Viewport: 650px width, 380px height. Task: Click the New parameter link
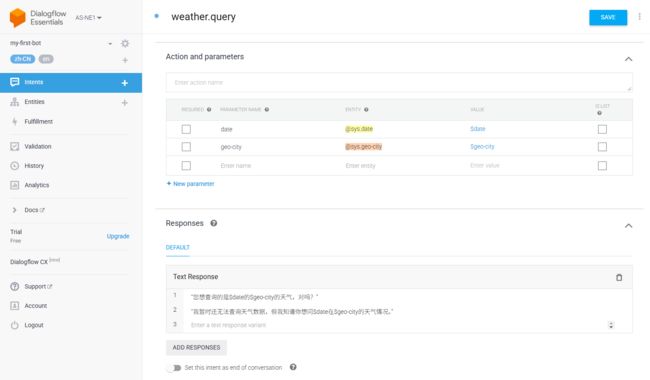click(190, 184)
